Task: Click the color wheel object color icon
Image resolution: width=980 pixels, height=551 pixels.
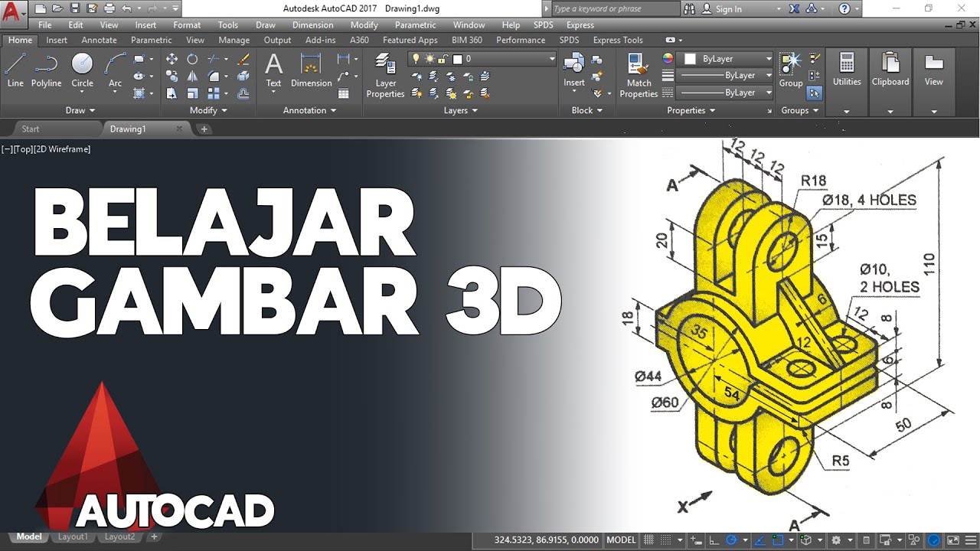Action: pyautogui.click(x=668, y=58)
